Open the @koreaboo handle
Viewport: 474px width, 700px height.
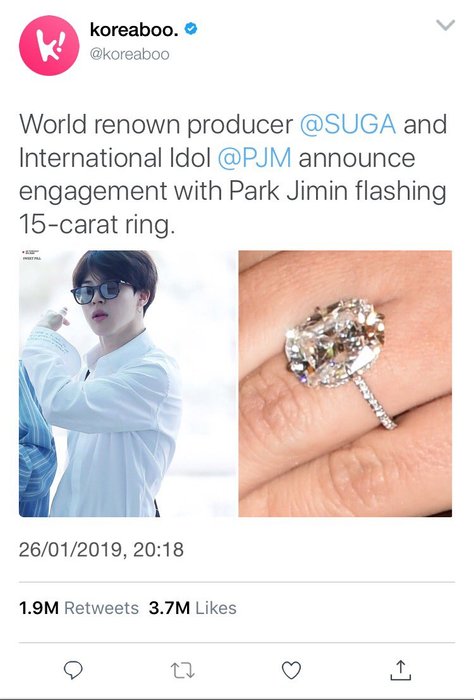coord(129,54)
